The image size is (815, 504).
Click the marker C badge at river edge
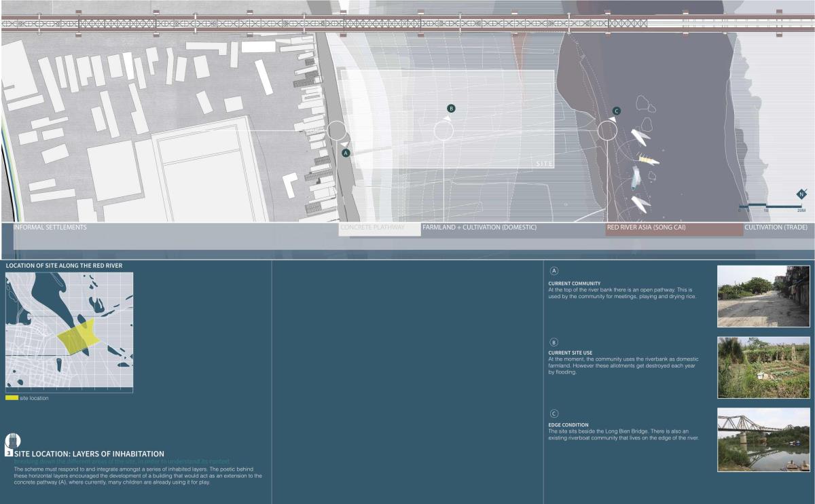(x=616, y=111)
